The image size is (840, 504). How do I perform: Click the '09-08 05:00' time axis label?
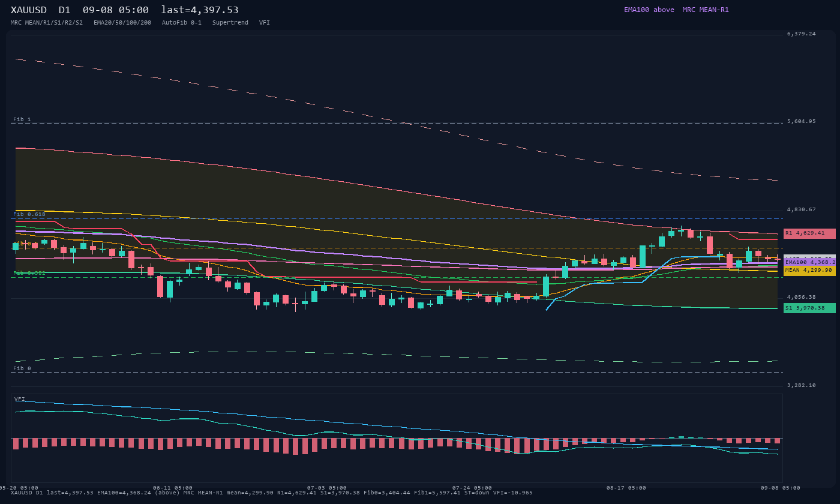tap(781, 488)
